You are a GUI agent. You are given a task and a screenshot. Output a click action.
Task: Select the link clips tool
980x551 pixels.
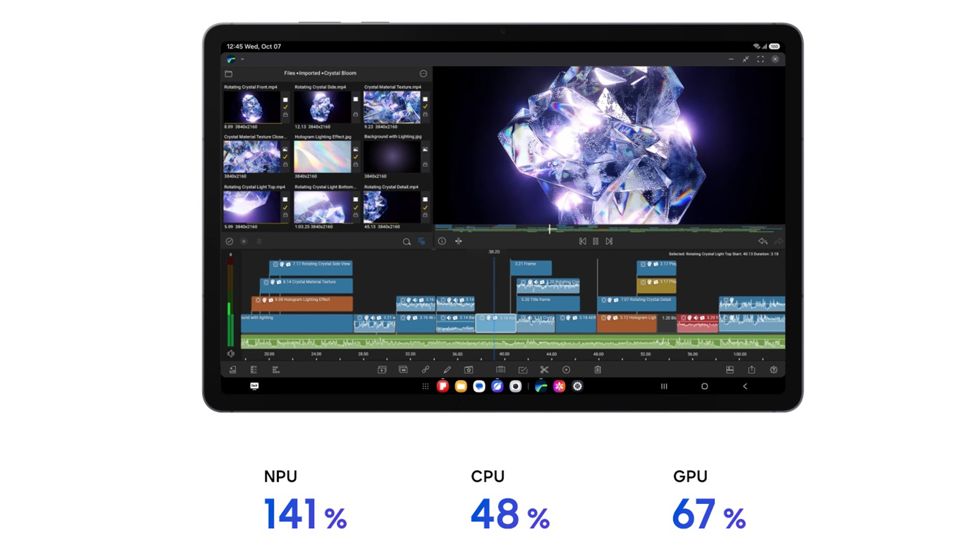pyautogui.click(x=425, y=370)
